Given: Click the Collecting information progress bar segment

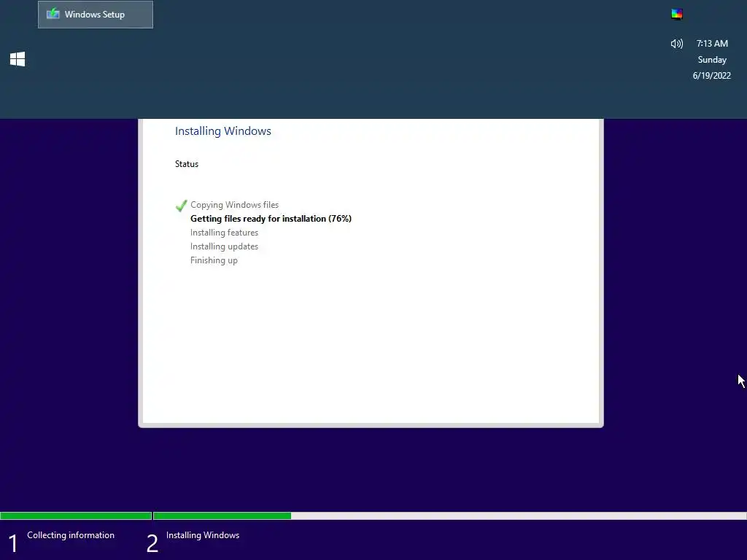Looking at the screenshot, I should (76, 516).
